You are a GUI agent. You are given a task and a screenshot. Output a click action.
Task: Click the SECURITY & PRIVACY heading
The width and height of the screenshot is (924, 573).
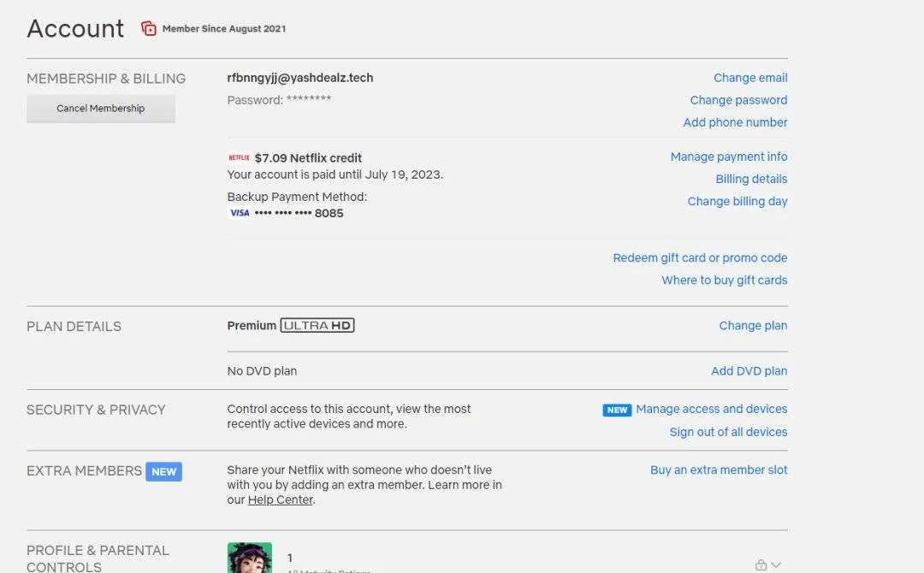coord(96,410)
